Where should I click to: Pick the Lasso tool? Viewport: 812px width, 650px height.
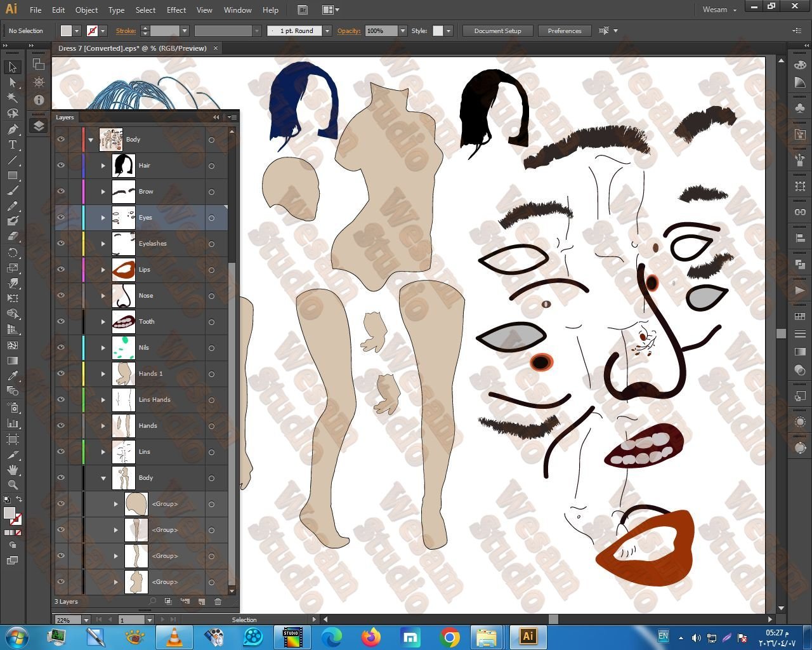pyautogui.click(x=13, y=114)
